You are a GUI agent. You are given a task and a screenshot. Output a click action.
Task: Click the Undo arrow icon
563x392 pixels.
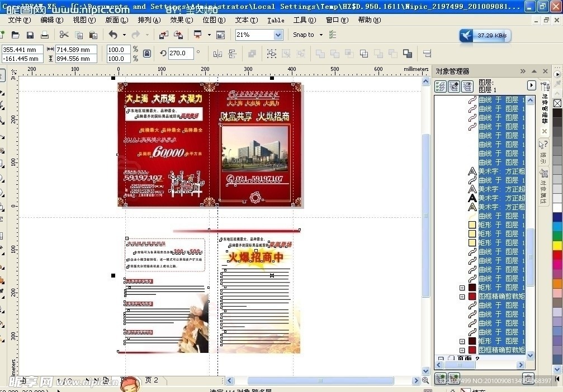113,35
